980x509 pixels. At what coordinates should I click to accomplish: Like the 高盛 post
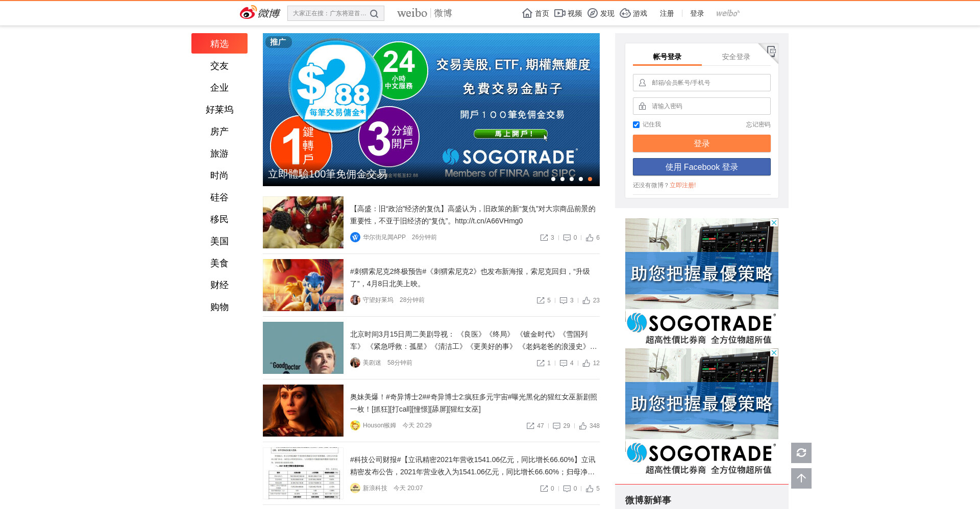click(x=590, y=238)
